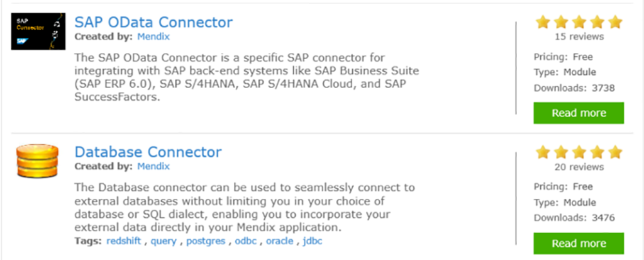Click the fifth star of SAP OData rating
Screen dimensions: 644x260
pyautogui.click(x=615, y=23)
